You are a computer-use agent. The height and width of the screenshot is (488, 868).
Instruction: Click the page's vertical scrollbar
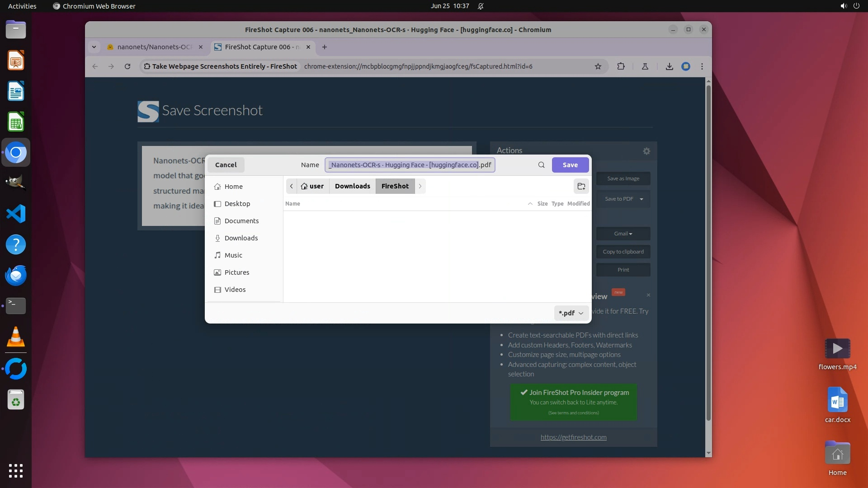pos(708,253)
